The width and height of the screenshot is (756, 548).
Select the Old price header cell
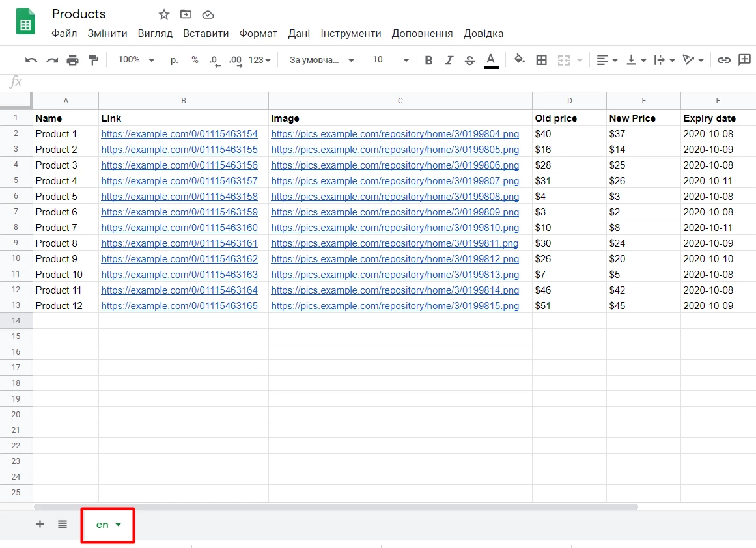(x=569, y=118)
